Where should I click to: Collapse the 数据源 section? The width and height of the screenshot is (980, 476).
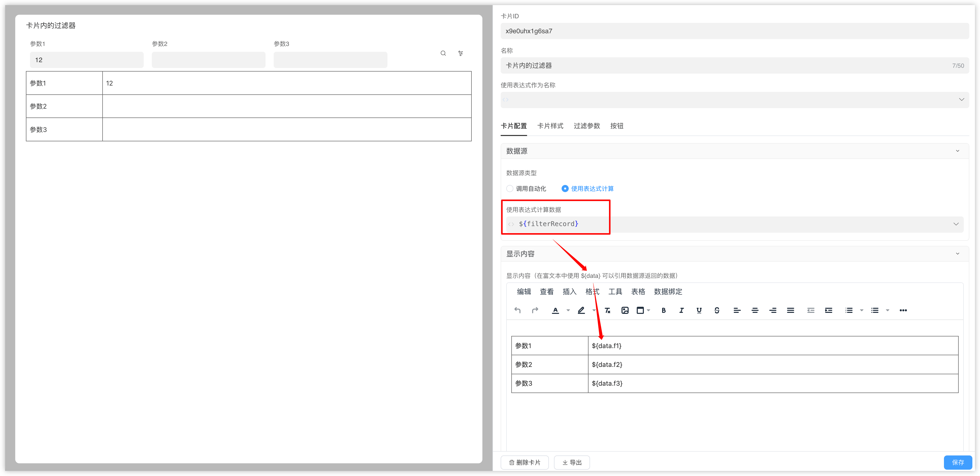[x=958, y=151]
